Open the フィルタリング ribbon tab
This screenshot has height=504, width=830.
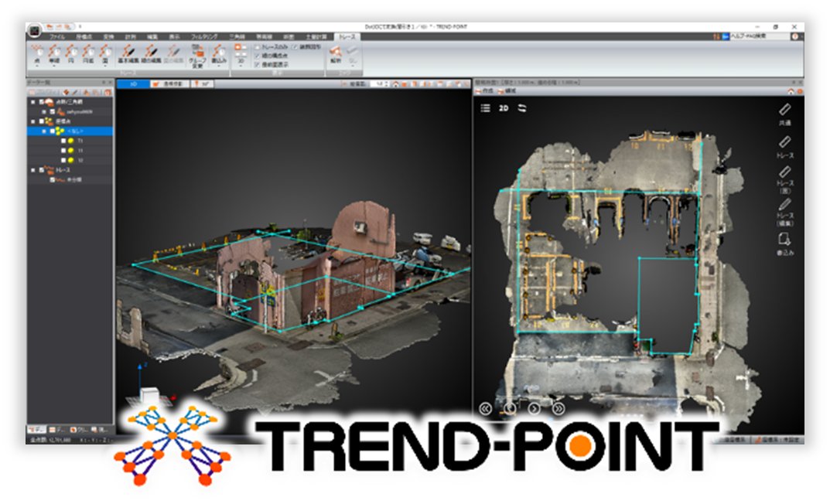click(x=204, y=36)
